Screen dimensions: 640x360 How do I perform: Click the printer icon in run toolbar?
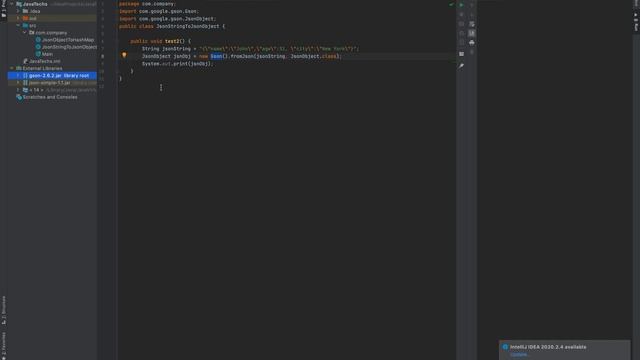472,42
